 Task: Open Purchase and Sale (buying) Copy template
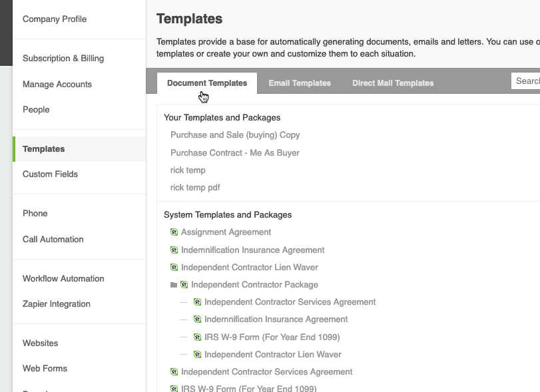[x=235, y=135]
